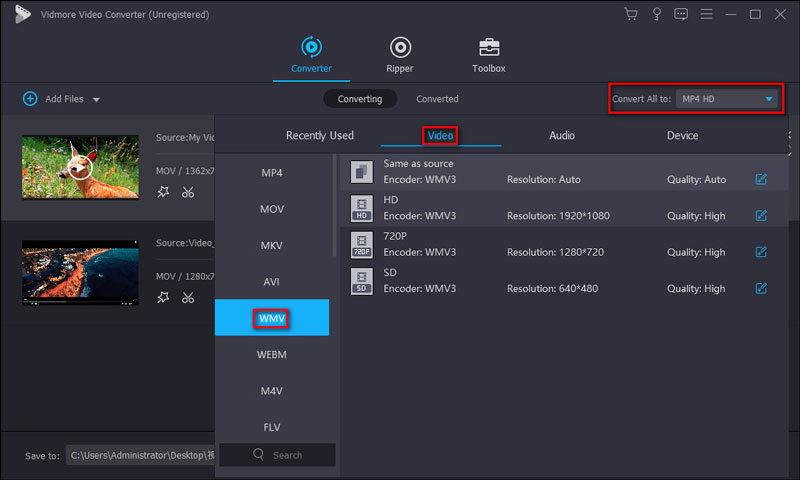Open the shopping cart purchase icon
Image resolution: width=800 pixels, height=480 pixels.
(631, 14)
